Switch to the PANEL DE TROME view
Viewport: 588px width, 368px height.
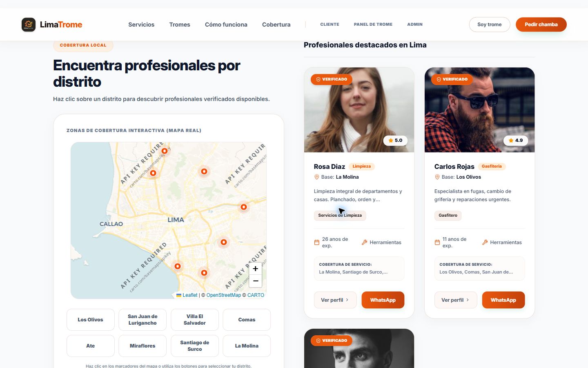click(373, 25)
